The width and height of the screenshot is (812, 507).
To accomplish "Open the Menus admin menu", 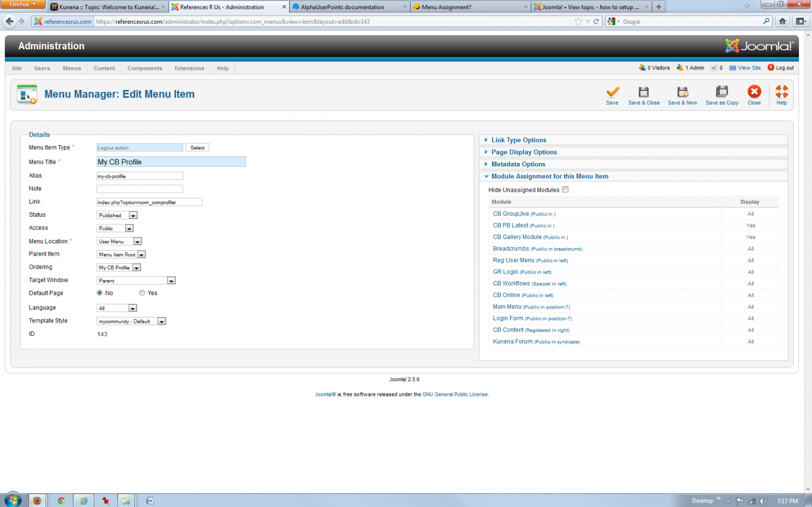I will tap(71, 68).
